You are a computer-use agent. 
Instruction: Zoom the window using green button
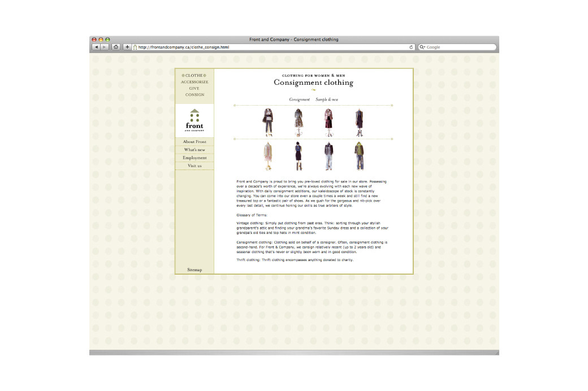(x=107, y=40)
